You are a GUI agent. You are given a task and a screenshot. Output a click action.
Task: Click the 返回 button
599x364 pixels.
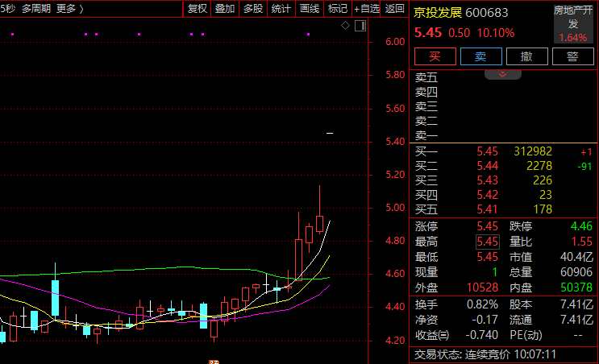click(394, 8)
